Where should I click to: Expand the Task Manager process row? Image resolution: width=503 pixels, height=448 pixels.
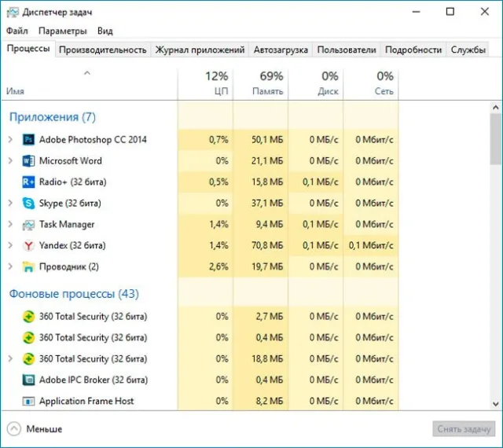[x=10, y=224]
